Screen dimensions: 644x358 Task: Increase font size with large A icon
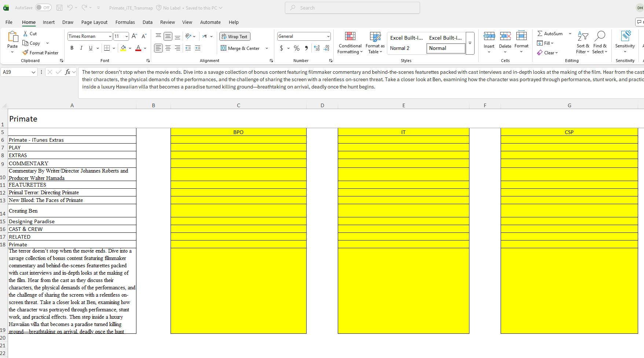click(x=134, y=36)
